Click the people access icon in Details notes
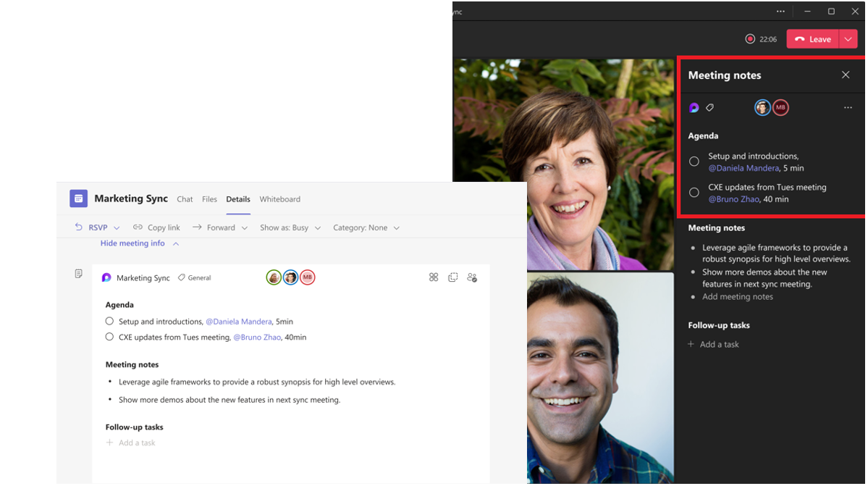The width and height of the screenshot is (868, 486). click(472, 277)
